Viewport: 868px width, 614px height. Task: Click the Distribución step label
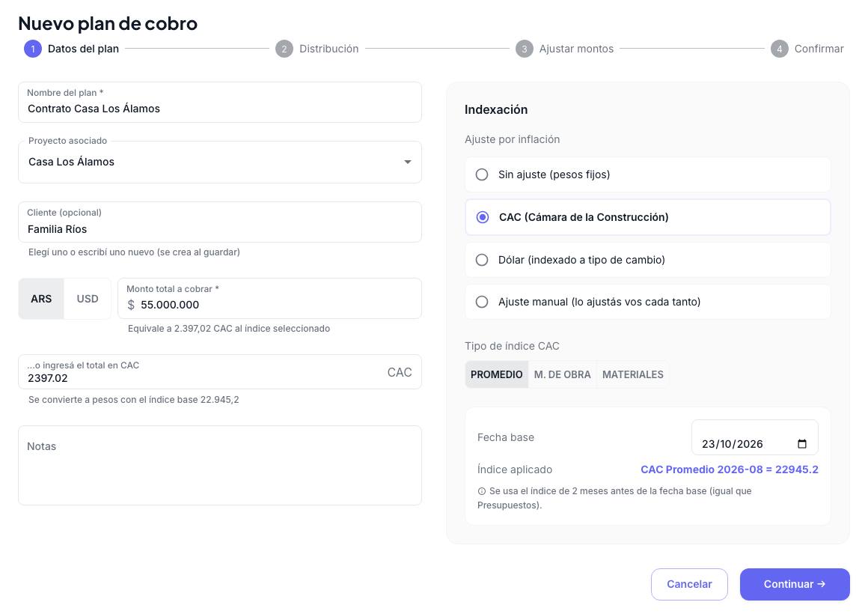pyautogui.click(x=328, y=49)
